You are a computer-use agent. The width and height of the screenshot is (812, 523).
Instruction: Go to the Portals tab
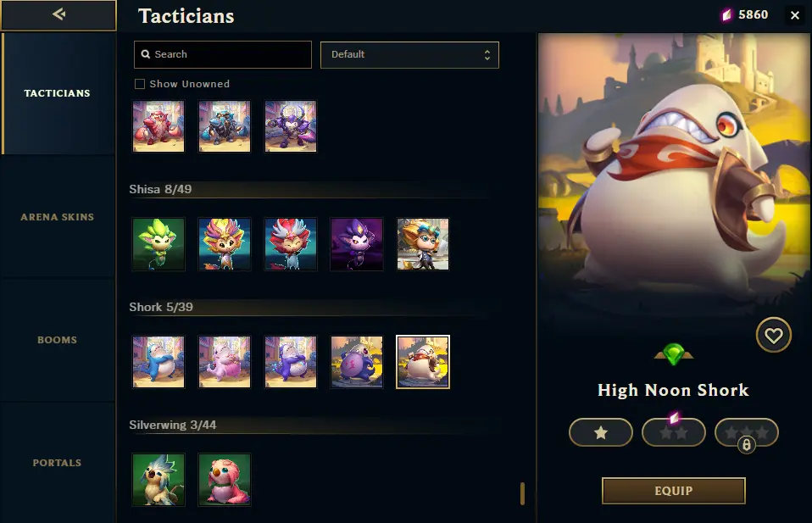(x=57, y=463)
